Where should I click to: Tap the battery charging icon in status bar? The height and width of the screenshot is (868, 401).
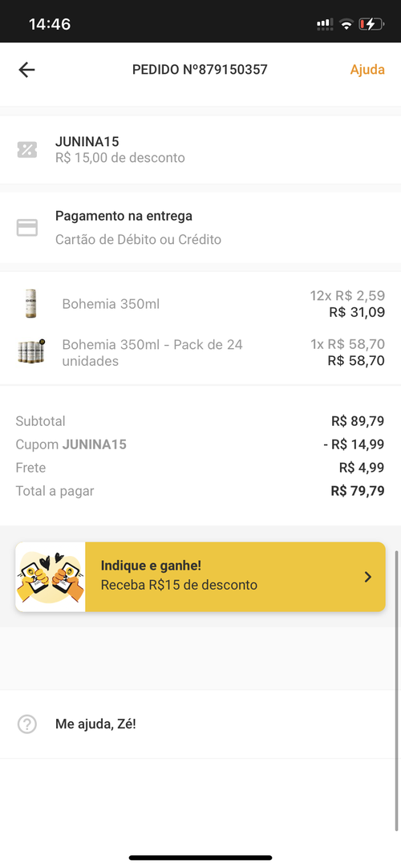371,24
